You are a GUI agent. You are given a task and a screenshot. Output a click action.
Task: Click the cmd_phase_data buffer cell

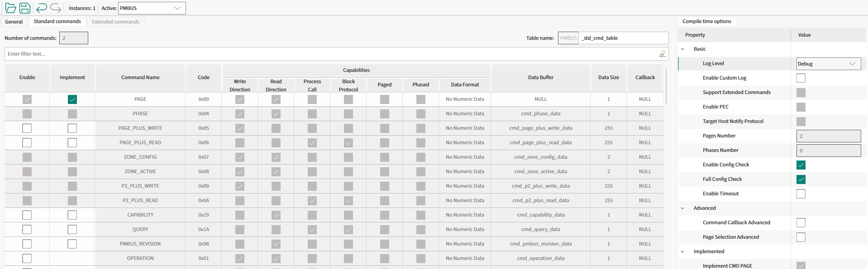[x=541, y=114]
